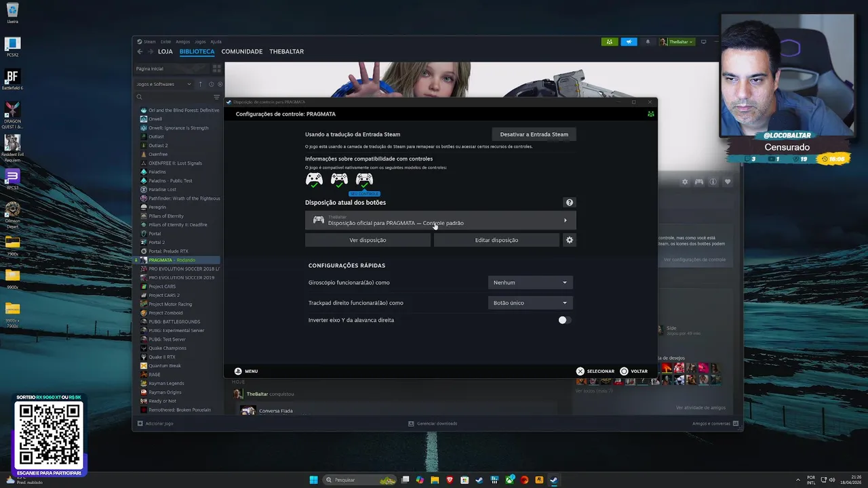Click the MENU controller glyph in footer
The height and width of the screenshot is (488, 868).
238,371
